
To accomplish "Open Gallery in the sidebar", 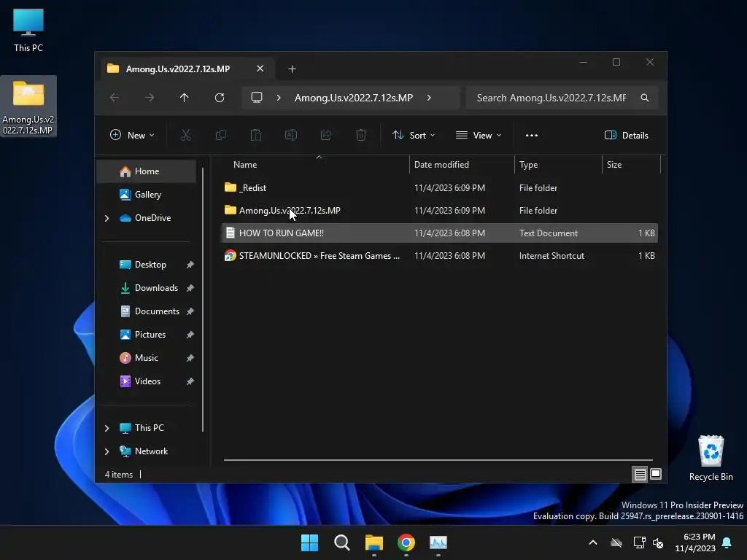I will point(146,195).
